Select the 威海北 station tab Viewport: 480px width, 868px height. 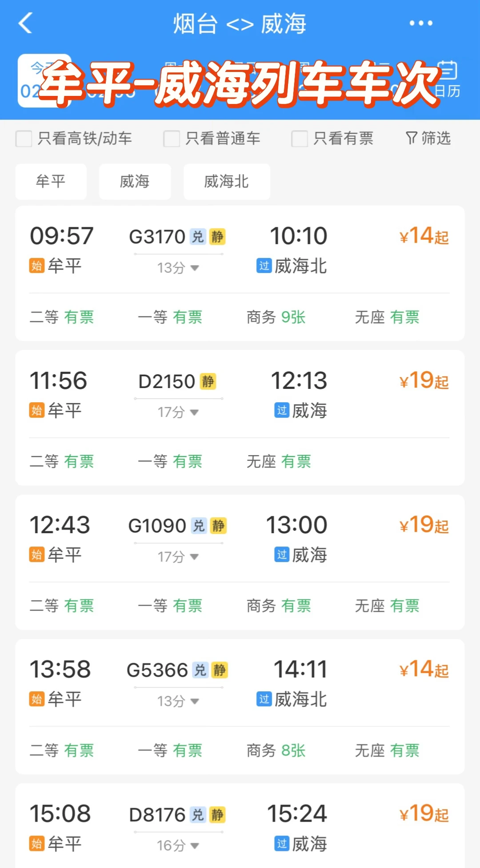point(227,182)
